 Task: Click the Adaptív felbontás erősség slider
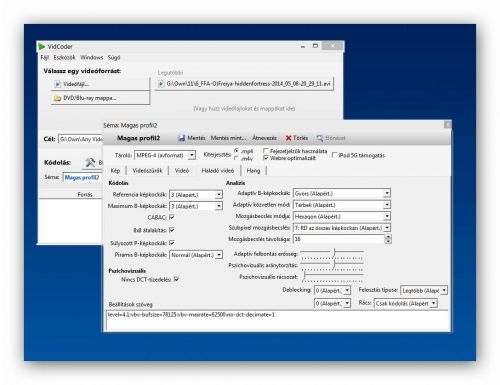tap(332, 254)
